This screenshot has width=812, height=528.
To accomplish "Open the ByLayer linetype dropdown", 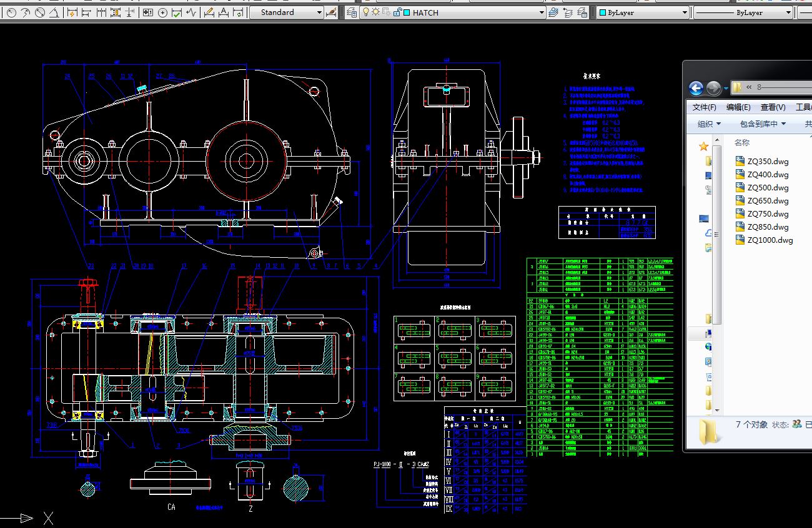I will click(x=788, y=12).
